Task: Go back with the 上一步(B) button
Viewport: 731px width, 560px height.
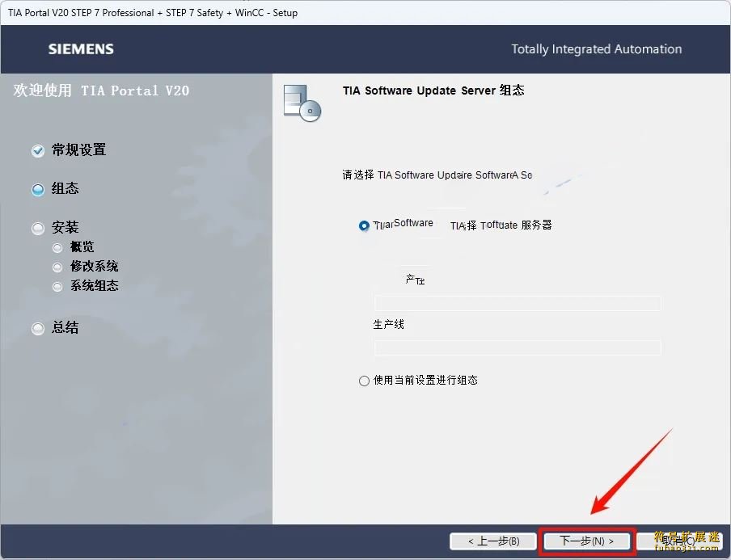Action: pos(493,541)
